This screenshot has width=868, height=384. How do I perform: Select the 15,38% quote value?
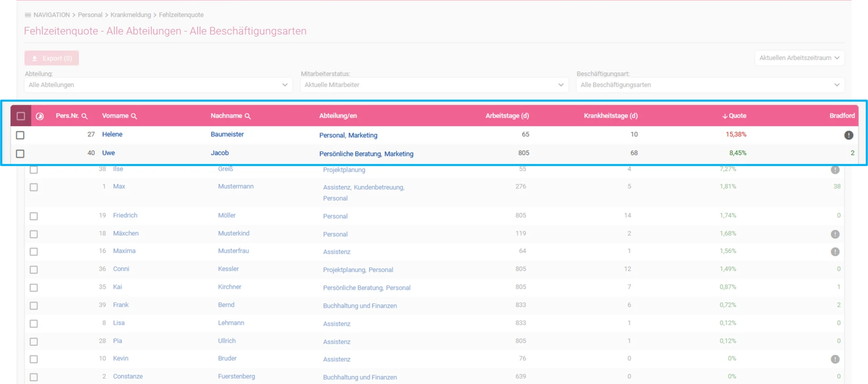[736, 134]
